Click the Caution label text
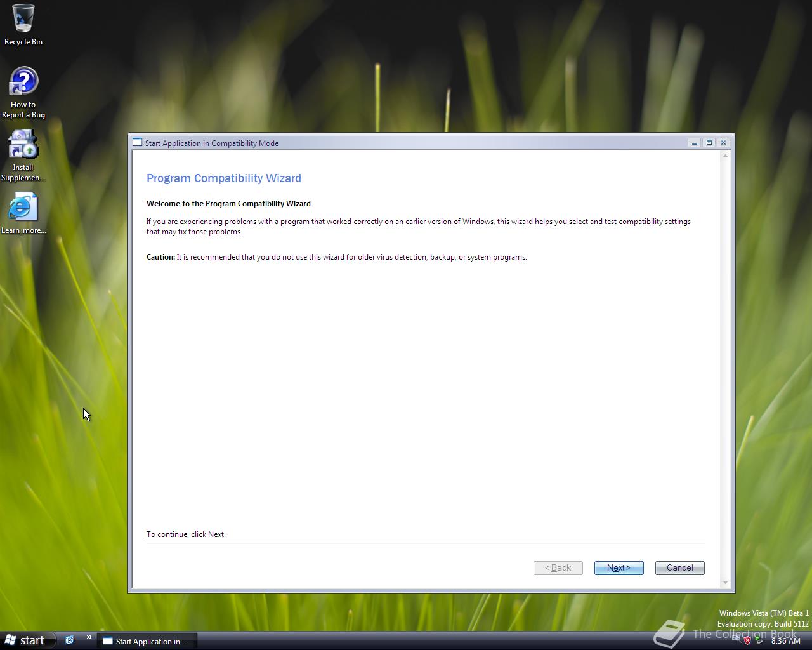The width and height of the screenshot is (812, 650). [160, 257]
